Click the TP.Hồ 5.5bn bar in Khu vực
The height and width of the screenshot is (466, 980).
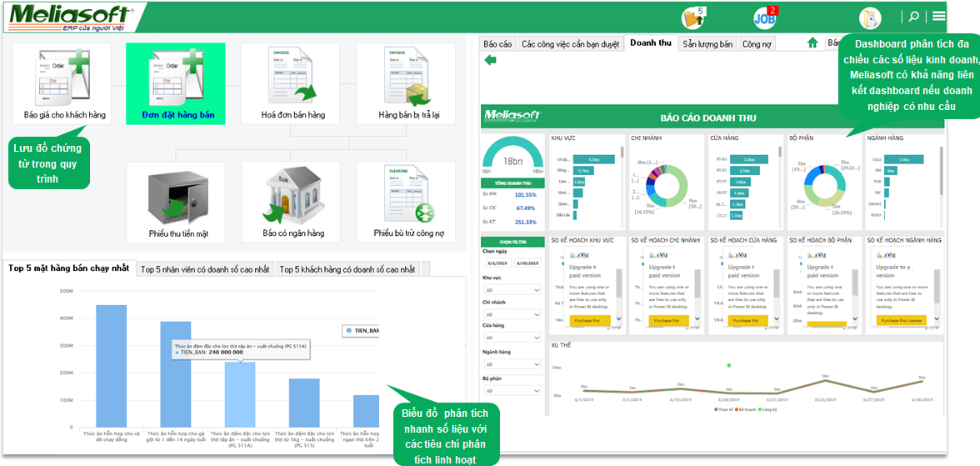(x=593, y=159)
